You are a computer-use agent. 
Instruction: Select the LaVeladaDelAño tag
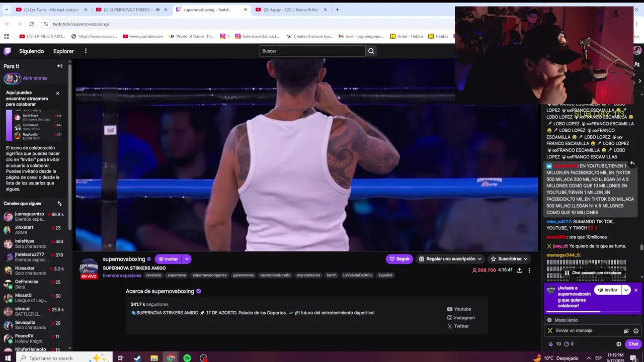(357, 275)
